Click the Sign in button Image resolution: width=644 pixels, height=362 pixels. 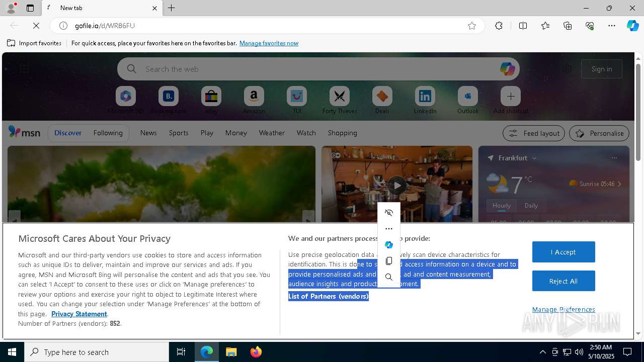602,69
